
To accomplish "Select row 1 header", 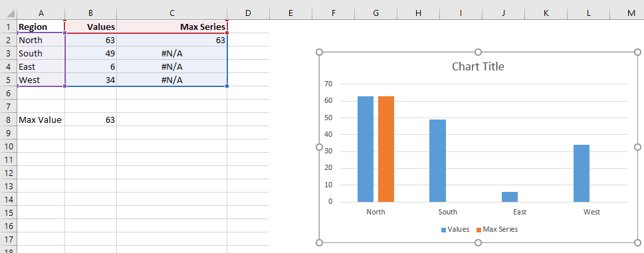I will pos(9,27).
